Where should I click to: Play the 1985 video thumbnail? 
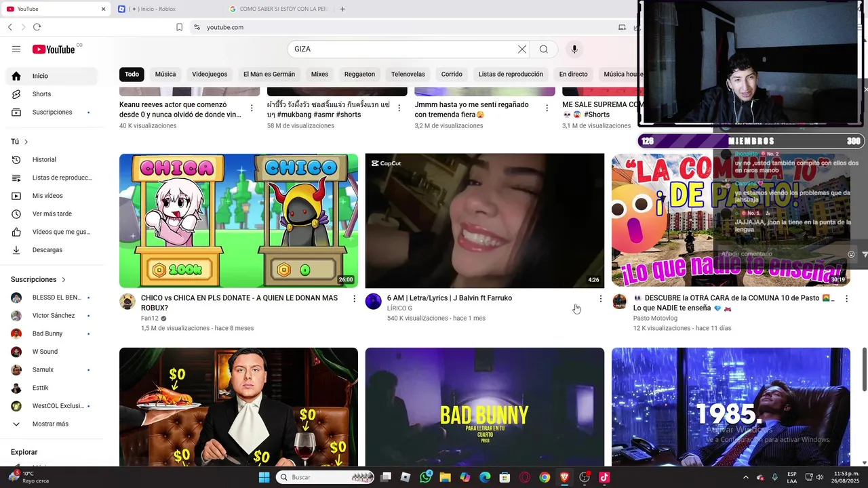[x=731, y=407]
